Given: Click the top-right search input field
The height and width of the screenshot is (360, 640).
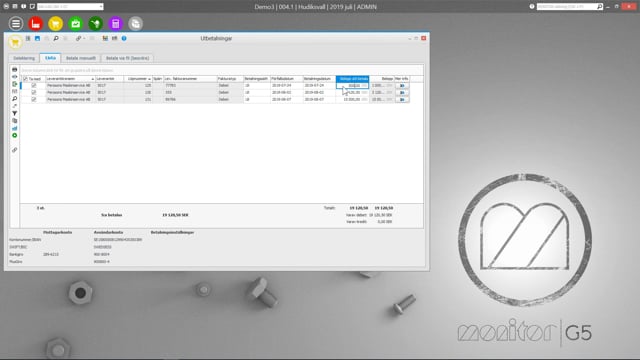Looking at the screenshot, I should (567, 7).
